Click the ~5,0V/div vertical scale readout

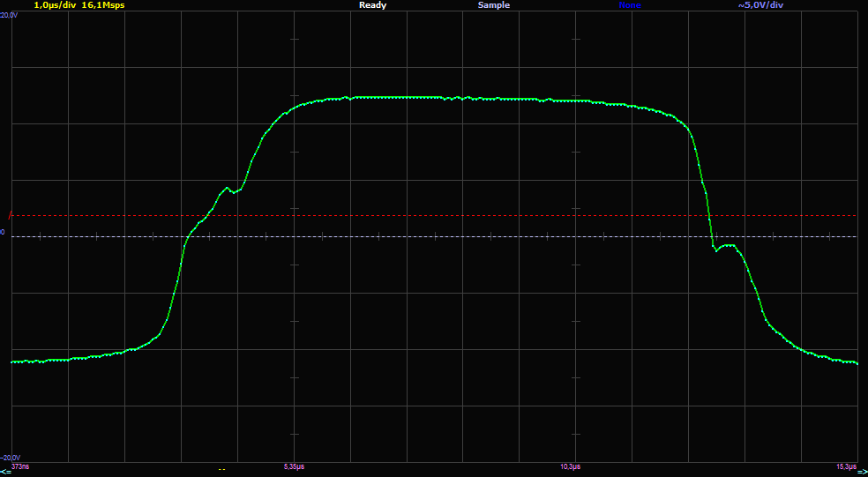click(x=760, y=5)
